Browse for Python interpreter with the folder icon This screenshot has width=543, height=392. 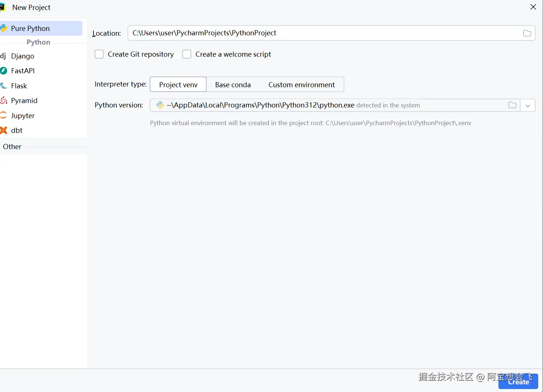click(x=512, y=105)
